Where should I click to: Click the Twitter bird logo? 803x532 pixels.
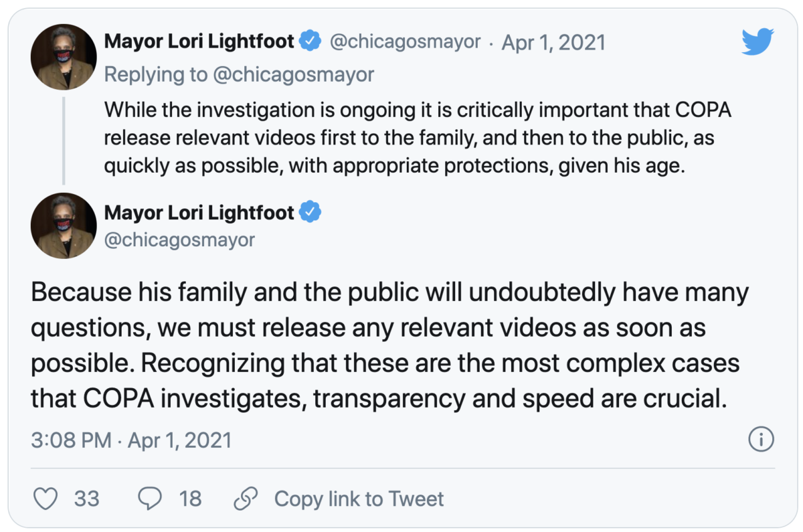pyautogui.click(x=757, y=42)
